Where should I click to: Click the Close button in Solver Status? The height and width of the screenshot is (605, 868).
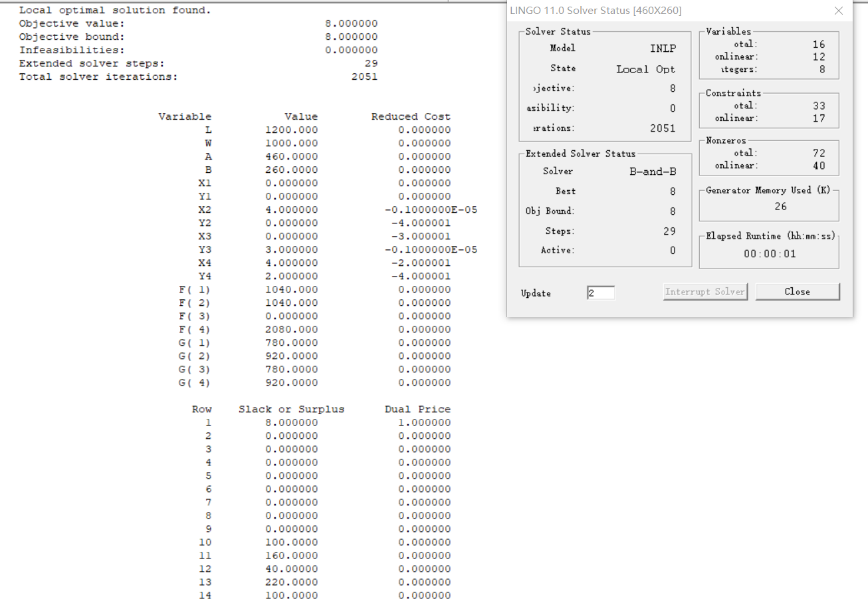(798, 291)
